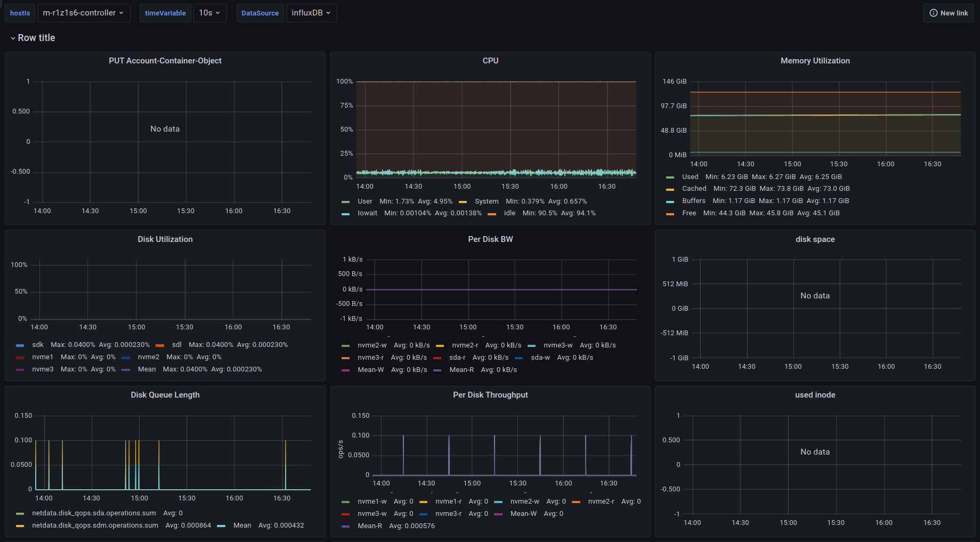The image size is (980, 542).
Task: Click the Buffers series blue color icon
Action: 670,201
